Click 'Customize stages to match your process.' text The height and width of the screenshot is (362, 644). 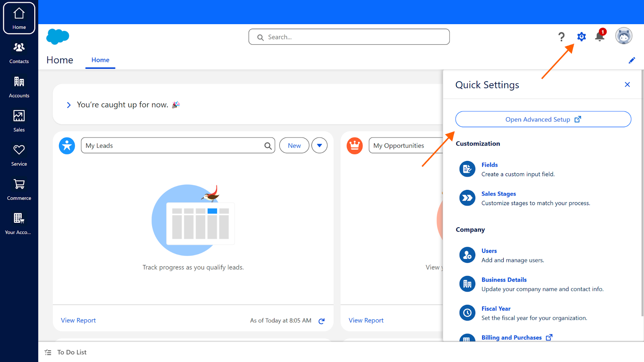click(536, 203)
